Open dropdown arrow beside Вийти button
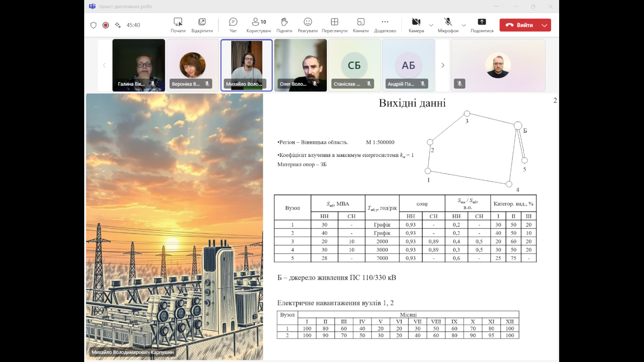644x362 pixels. (544, 25)
